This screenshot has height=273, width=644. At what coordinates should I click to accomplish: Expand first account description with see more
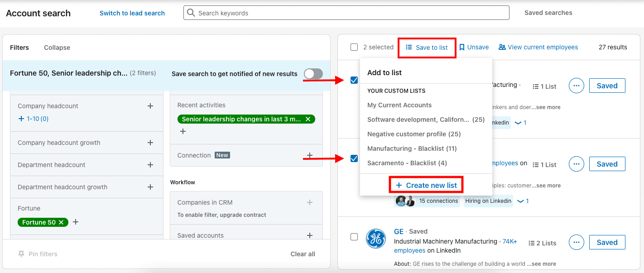(x=547, y=107)
